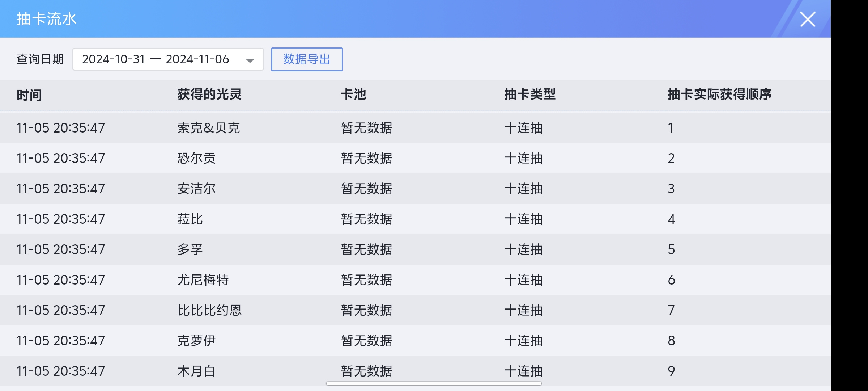868x391 pixels.
Task: Tap the bottom home indicator bar
Action: (434, 383)
